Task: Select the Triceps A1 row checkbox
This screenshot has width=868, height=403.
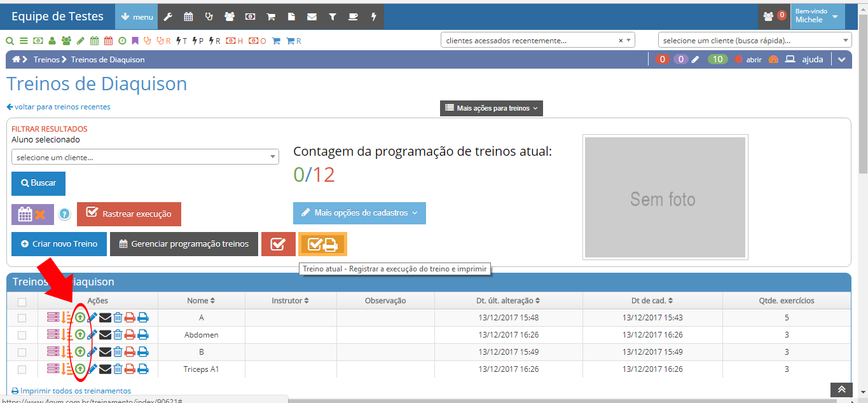Action: [22, 369]
